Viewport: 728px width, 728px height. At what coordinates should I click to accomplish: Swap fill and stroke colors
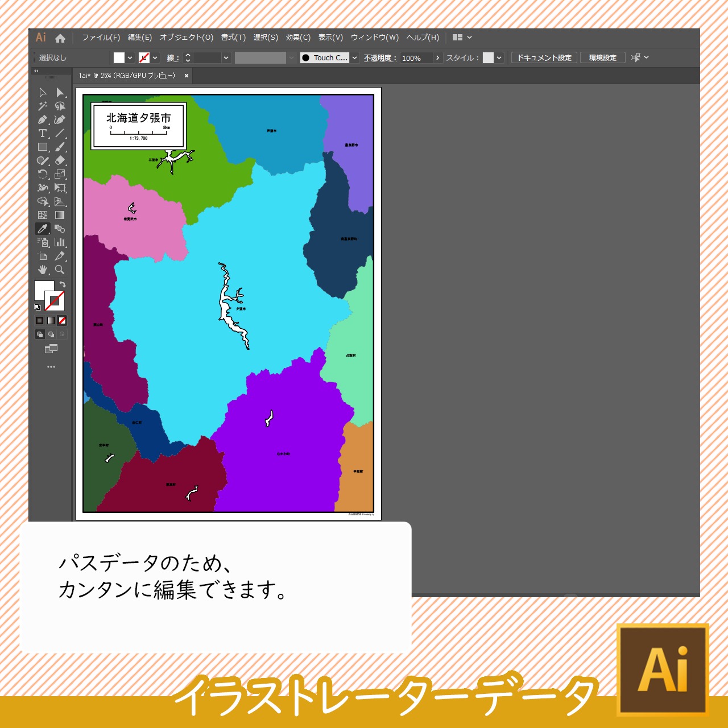63,284
